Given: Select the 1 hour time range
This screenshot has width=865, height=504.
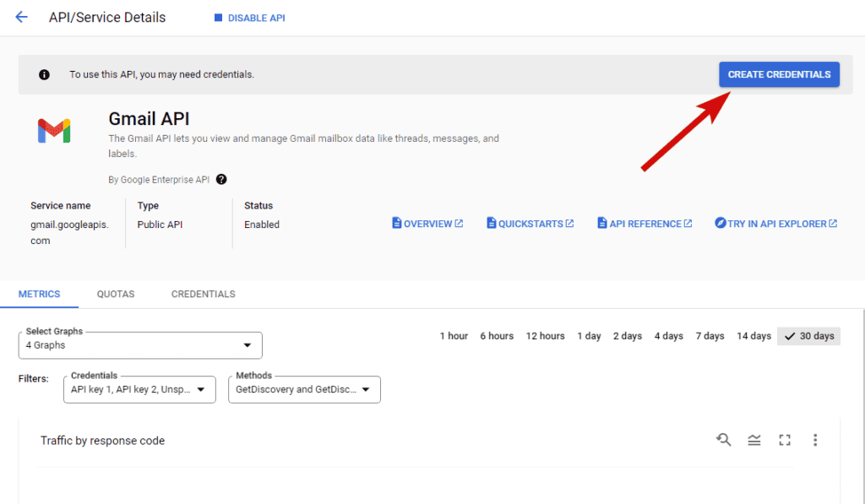Looking at the screenshot, I should tap(454, 336).
